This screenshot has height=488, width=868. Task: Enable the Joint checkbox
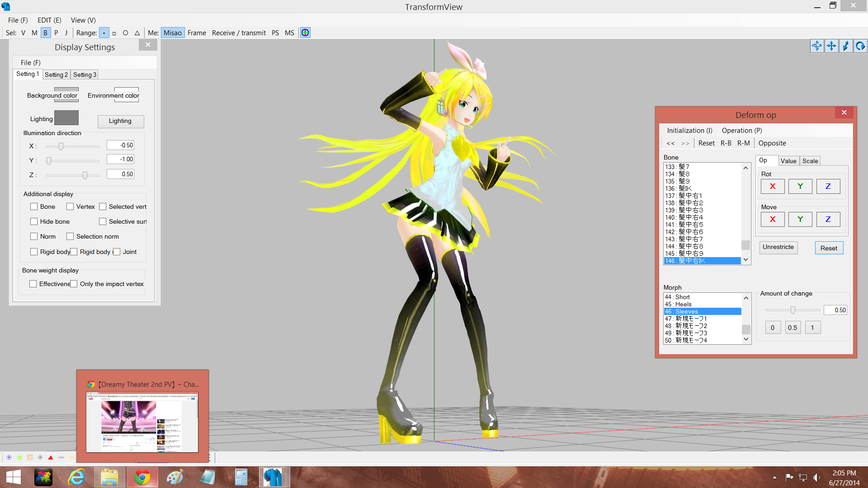[117, 252]
